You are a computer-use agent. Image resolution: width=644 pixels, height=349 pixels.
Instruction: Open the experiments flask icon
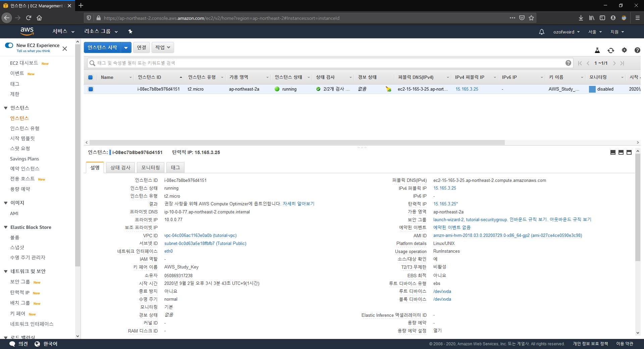pyautogui.click(x=597, y=50)
